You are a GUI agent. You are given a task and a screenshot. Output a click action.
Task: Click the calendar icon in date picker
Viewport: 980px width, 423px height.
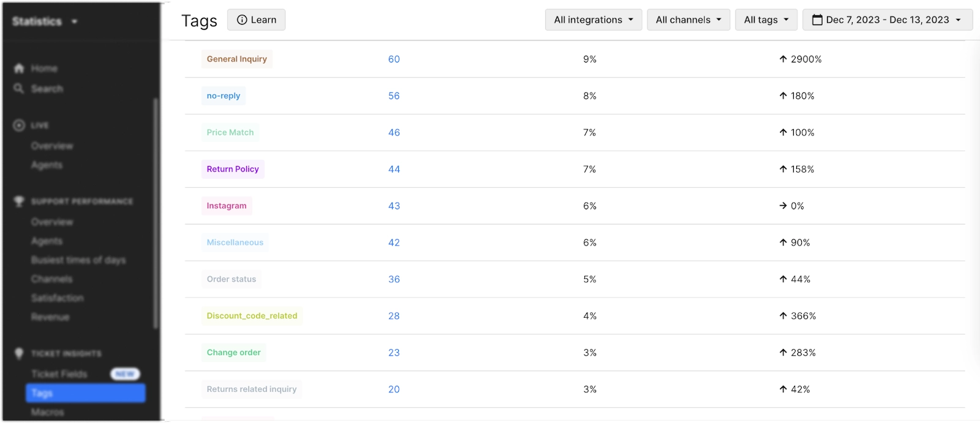817,20
